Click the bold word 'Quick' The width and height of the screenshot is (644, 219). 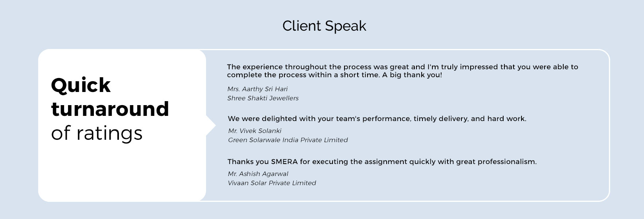81,85
